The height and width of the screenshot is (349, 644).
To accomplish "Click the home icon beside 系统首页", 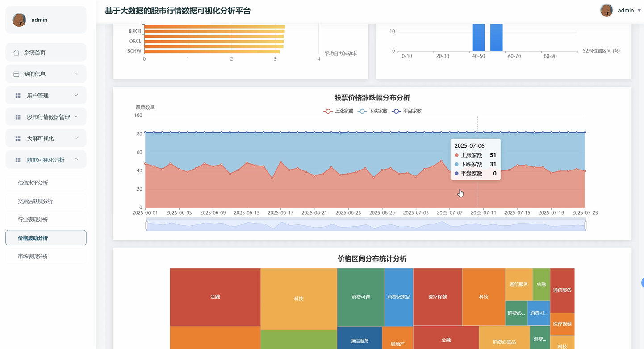I will coord(17,53).
